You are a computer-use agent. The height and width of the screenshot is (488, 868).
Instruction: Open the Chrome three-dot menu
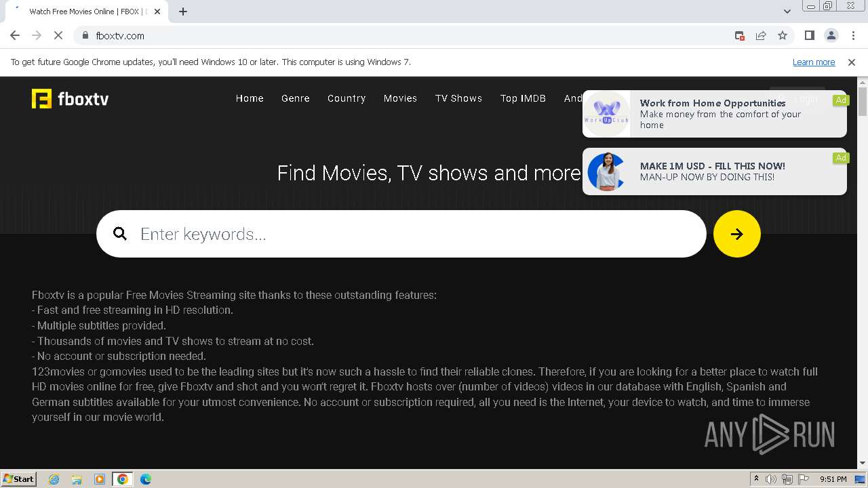852,35
